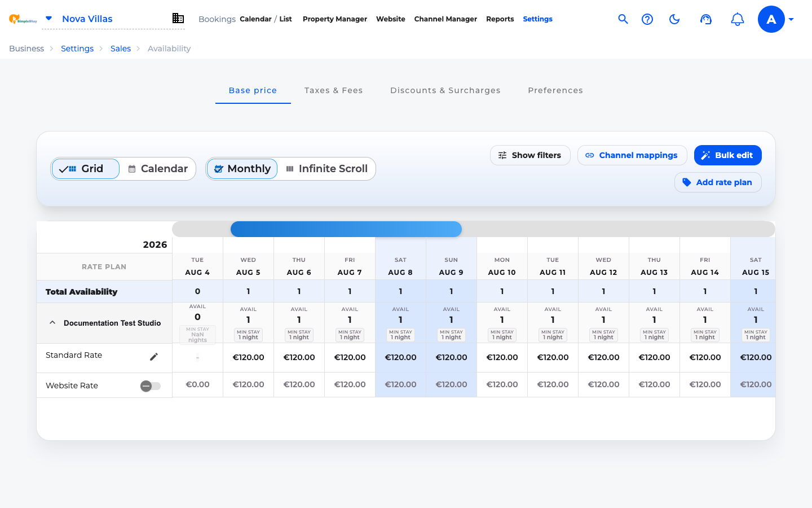The height and width of the screenshot is (508, 812).
Task: Click TUE AUG 4 column header
Action: point(197,266)
